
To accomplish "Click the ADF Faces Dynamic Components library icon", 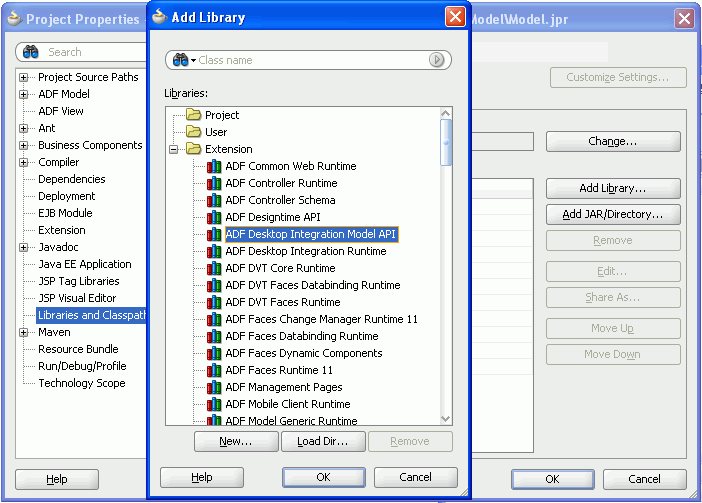I will pyautogui.click(x=214, y=354).
